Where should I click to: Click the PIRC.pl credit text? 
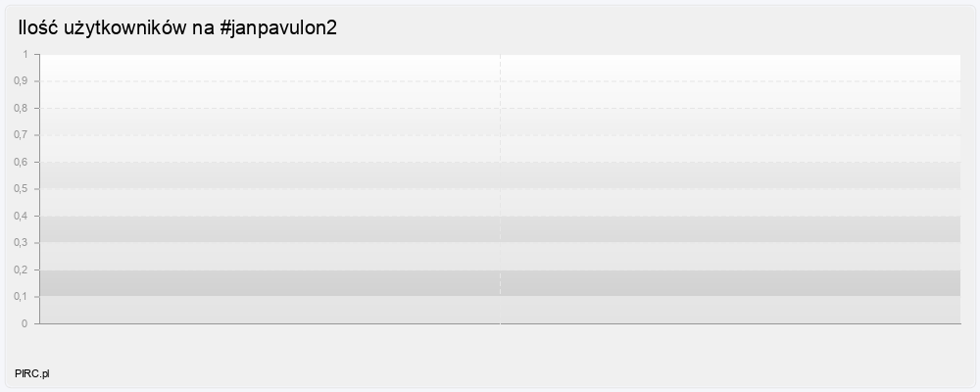coord(32,373)
